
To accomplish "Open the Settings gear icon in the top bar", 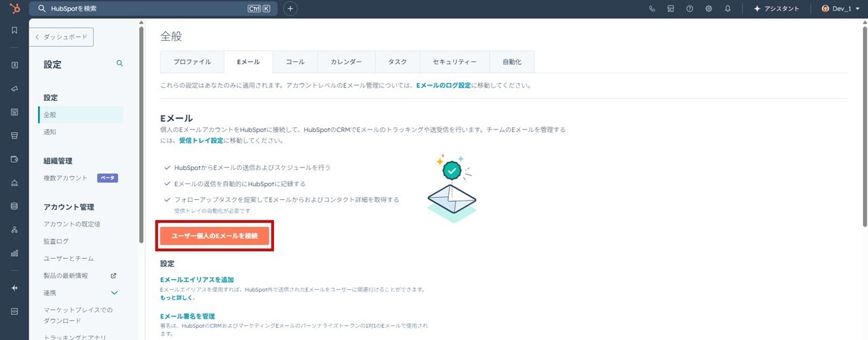I will point(709,9).
